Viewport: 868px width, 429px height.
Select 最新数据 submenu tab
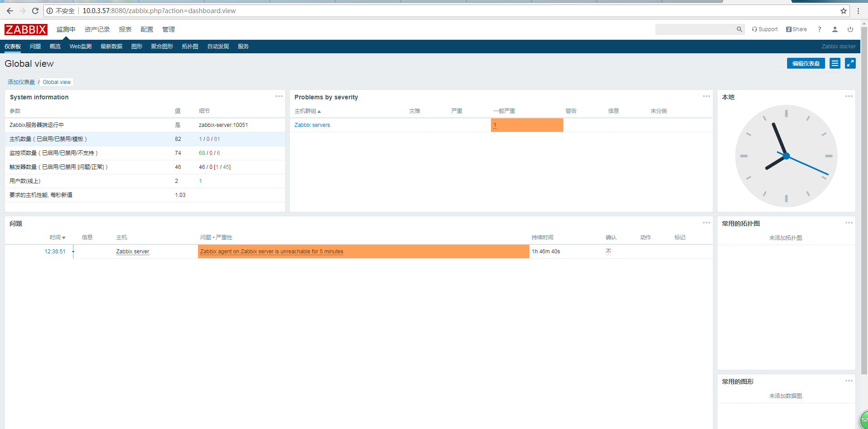tap(111, 47)
